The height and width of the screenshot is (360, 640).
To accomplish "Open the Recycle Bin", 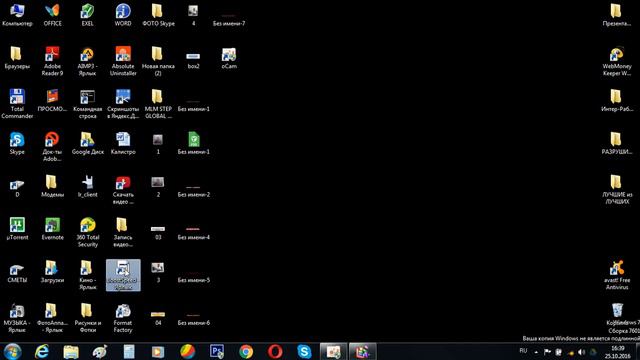I will [617, 314].
